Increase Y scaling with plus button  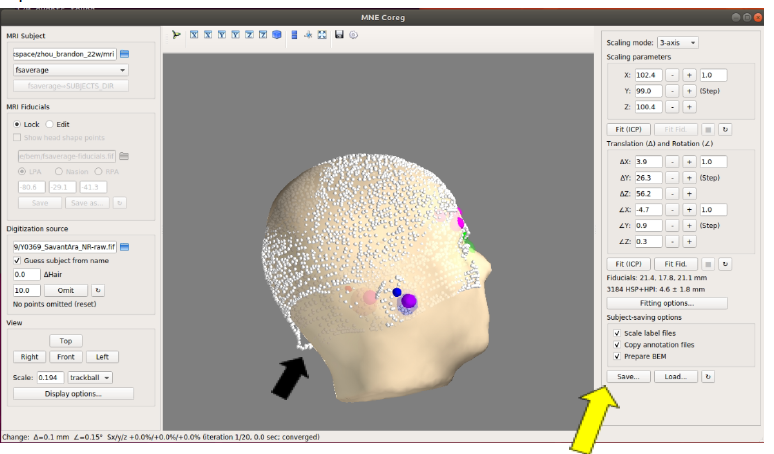690,91
